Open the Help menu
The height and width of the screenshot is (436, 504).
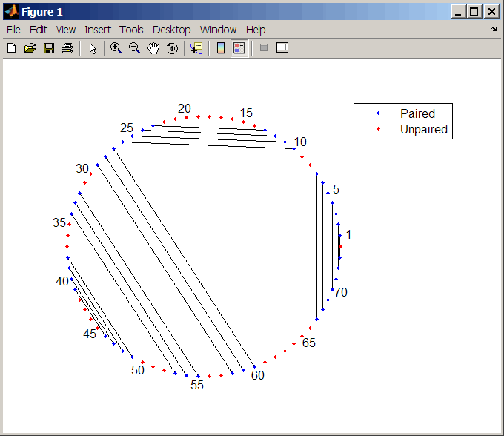[256, 30]
